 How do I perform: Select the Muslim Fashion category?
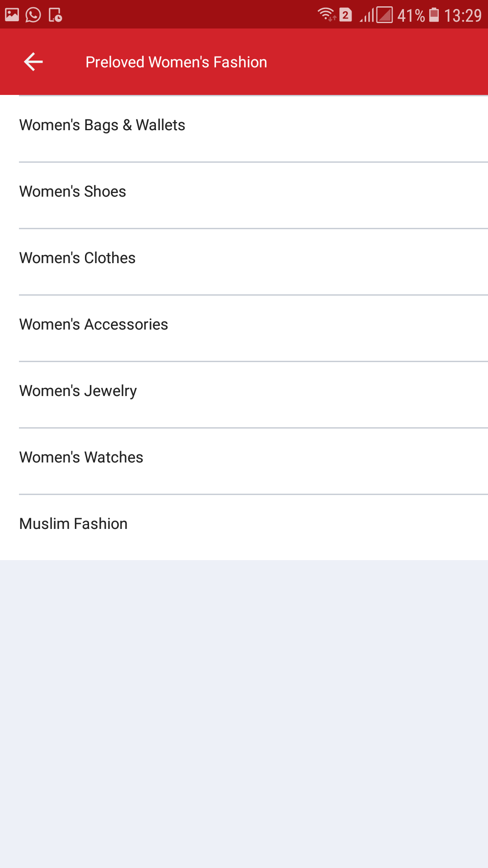73,524
